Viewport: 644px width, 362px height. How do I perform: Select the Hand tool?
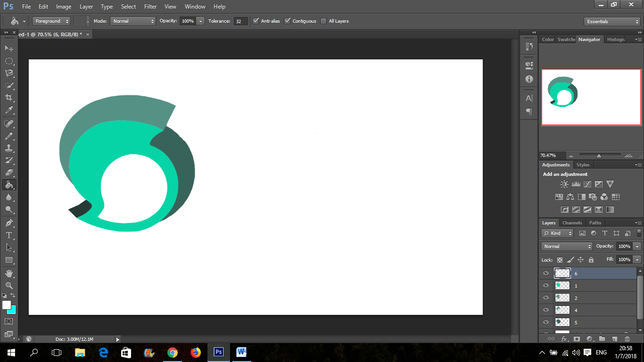(9, 273)
